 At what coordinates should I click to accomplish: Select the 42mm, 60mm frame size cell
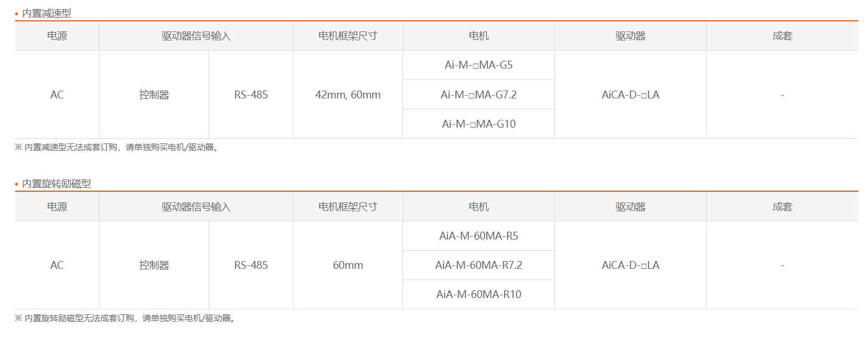(347, 94)
